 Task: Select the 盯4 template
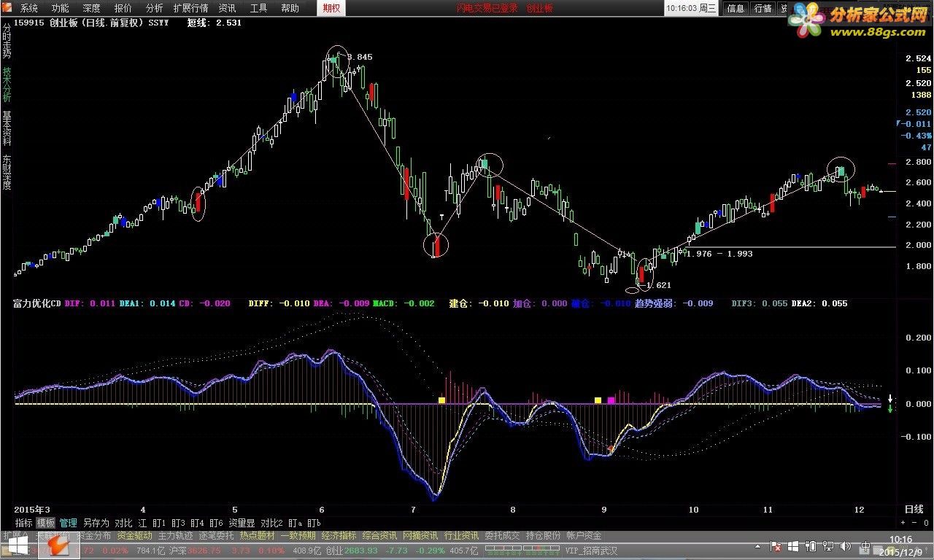[x=197, y=523]
